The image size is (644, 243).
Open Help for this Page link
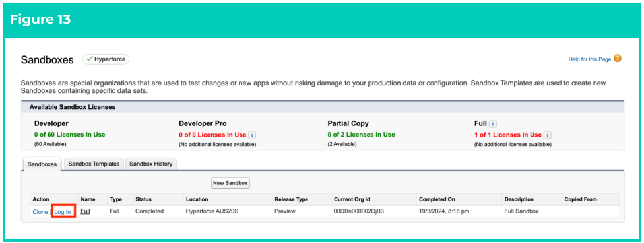(590, 59)
